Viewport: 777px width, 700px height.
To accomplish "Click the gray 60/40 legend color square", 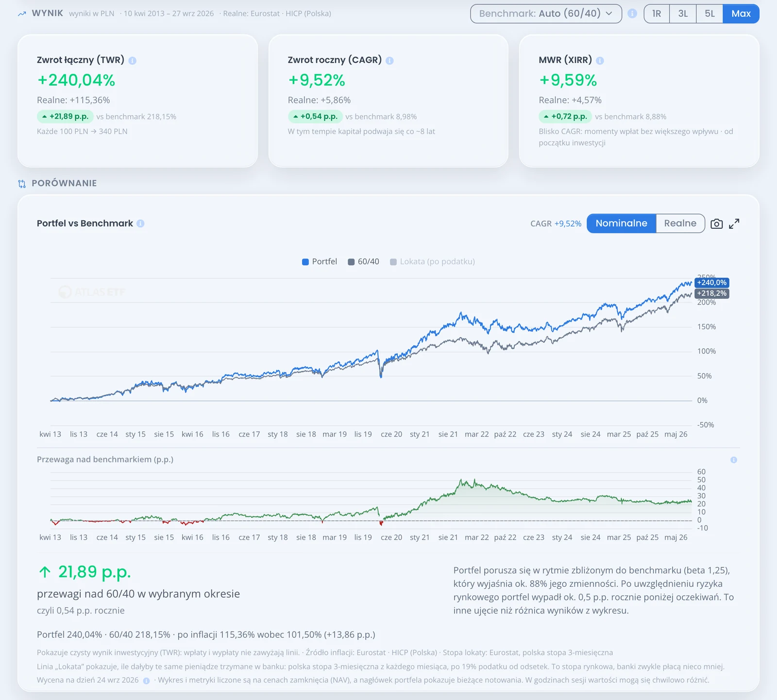I will [x=351, y=262].
